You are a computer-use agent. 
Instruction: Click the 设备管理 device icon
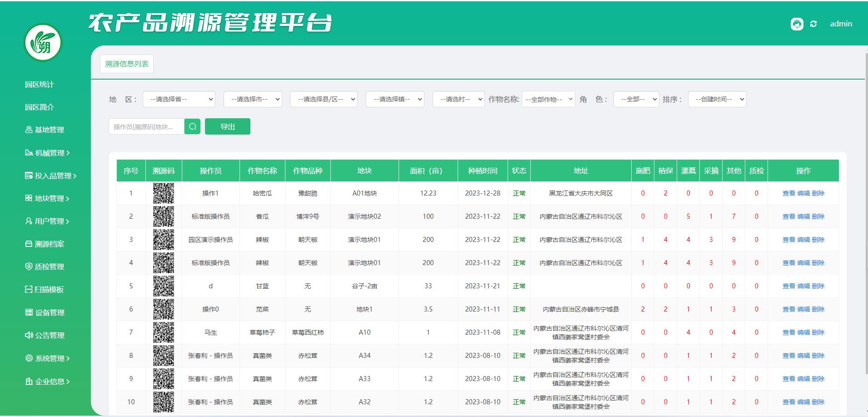(29, 312)
